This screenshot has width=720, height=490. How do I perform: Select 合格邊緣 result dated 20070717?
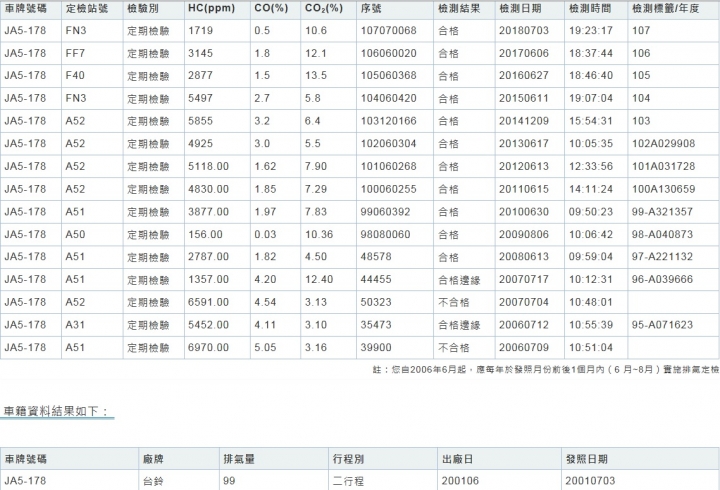(x=459, y=279)
